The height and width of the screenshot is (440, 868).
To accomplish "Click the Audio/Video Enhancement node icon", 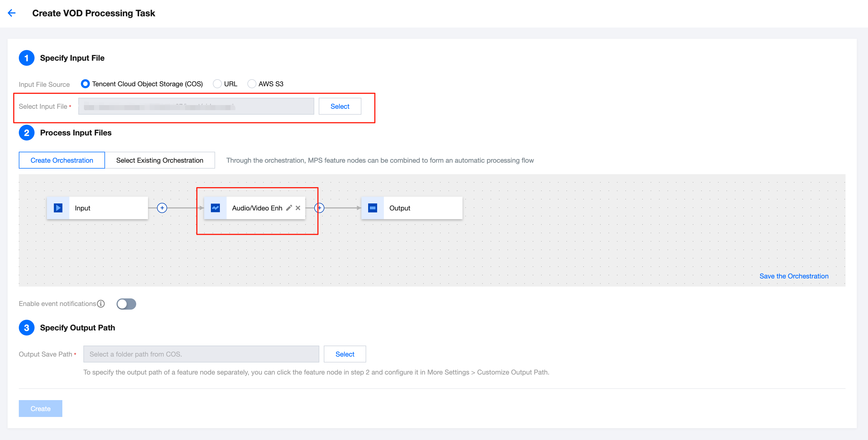I will (215, 208).
